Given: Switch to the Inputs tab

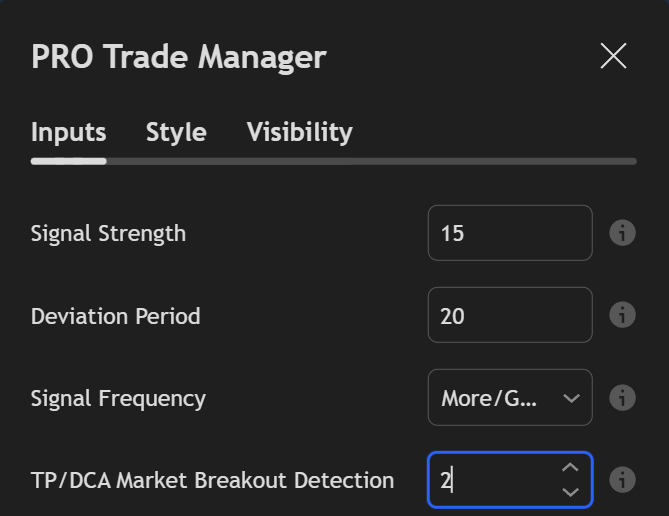Looking at the screenshot, I should tap(68, 132).
